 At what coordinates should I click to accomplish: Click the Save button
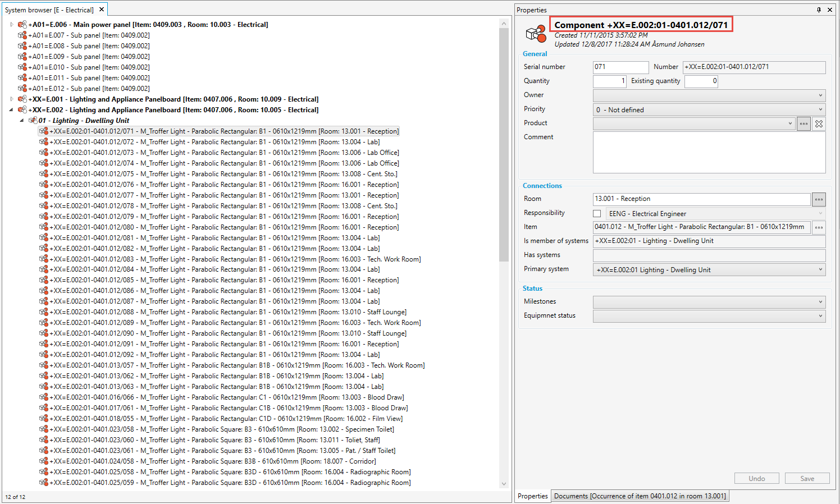pyautogui.click(x=807, y=479)
